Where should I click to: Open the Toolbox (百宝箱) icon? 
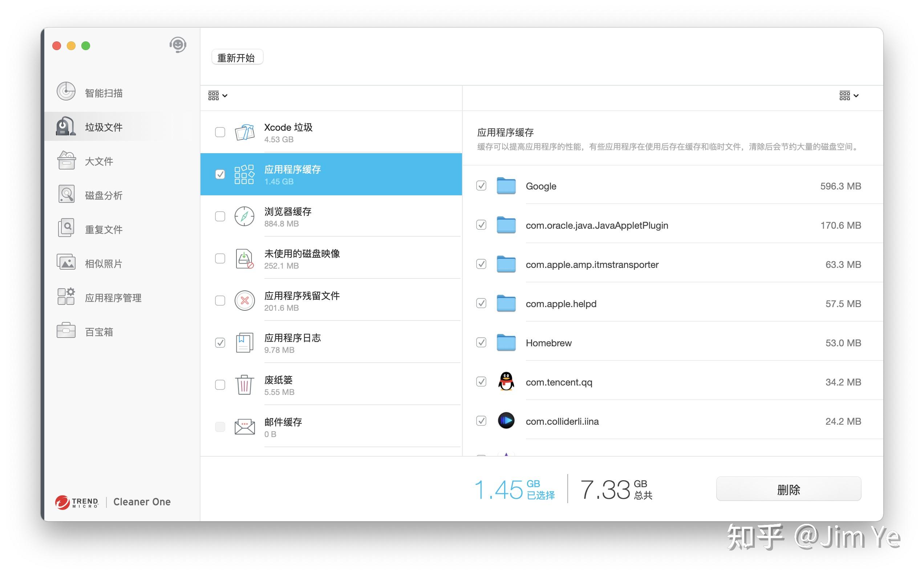66,331
